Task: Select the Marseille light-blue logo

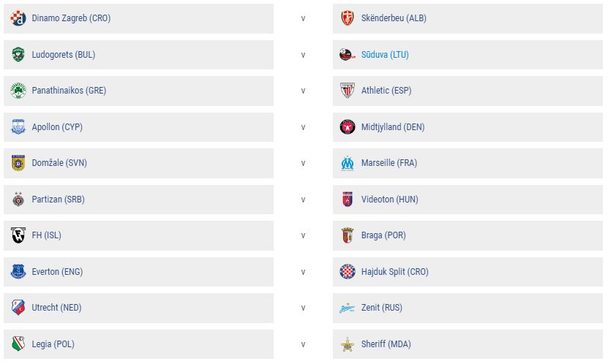Action: coord(348,164)
